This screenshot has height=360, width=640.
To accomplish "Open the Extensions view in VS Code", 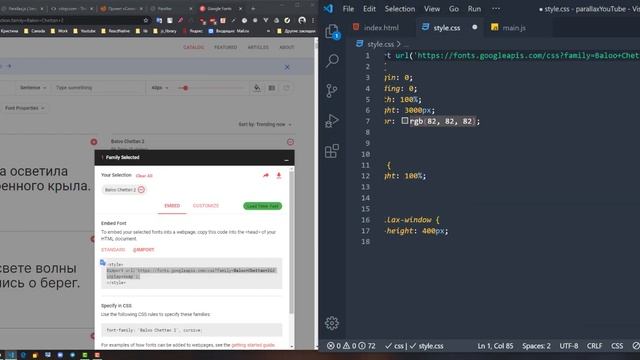I will pyautogui.click(x=332, y=151).
